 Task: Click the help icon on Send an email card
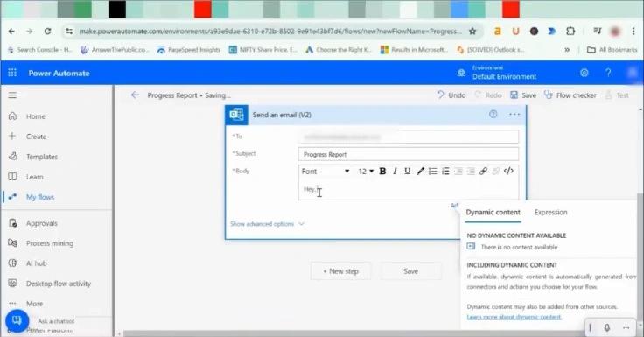point(493,115)
